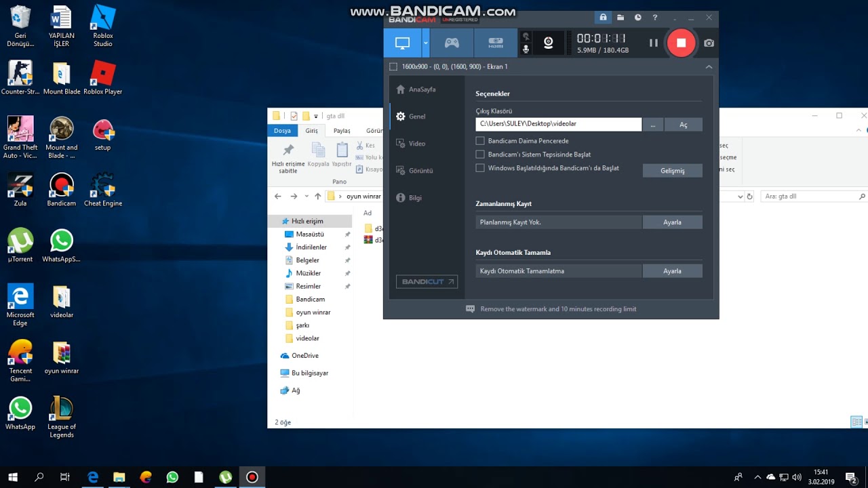This screenshot has height=488, width=868.
Task: Open Bilgi section in Bandicam
Action: (x=409, y=198)
